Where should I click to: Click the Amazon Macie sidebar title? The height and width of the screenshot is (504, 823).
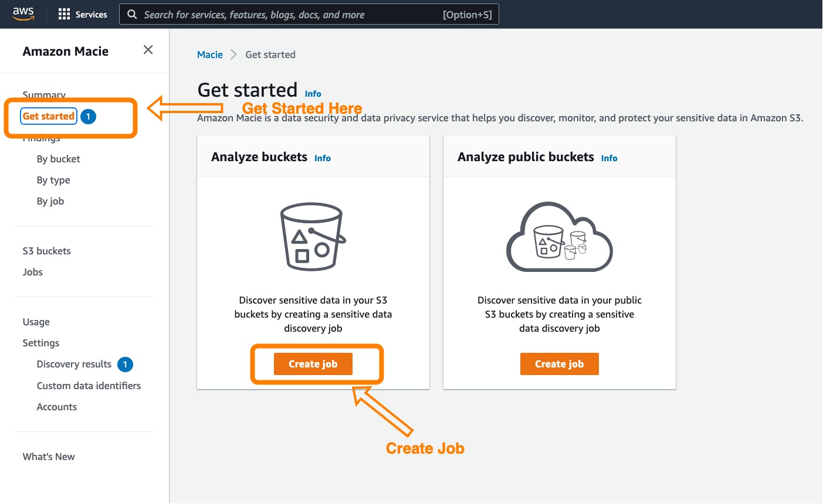[66, 51]
